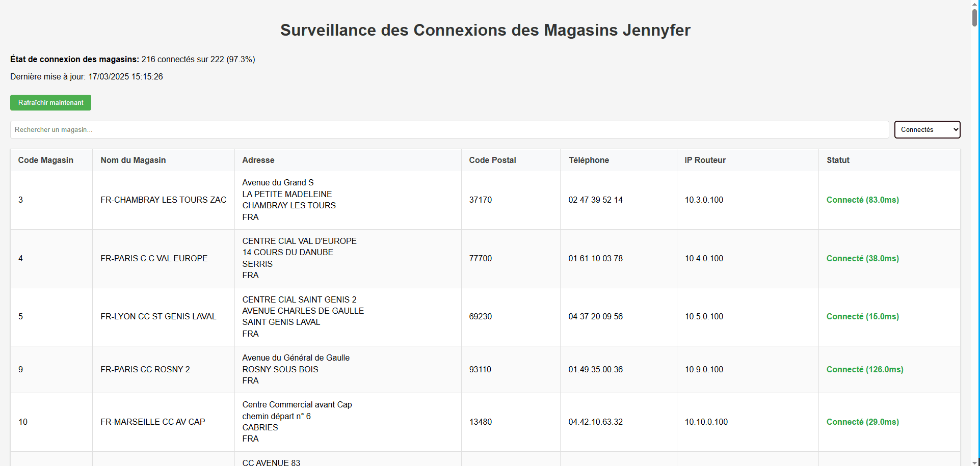Click postal code 37170
This screenshot has width=980, height=466.
point(481,200)
